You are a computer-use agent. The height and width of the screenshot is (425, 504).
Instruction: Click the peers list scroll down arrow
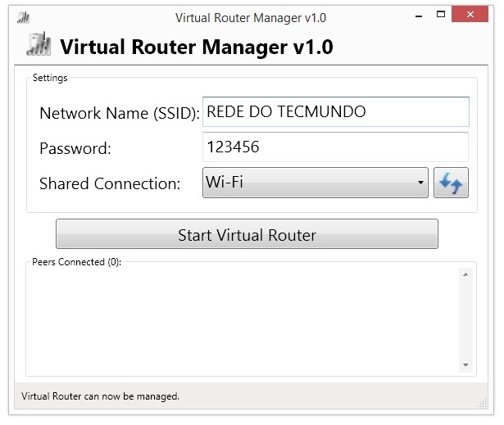(x=465, y=365)
